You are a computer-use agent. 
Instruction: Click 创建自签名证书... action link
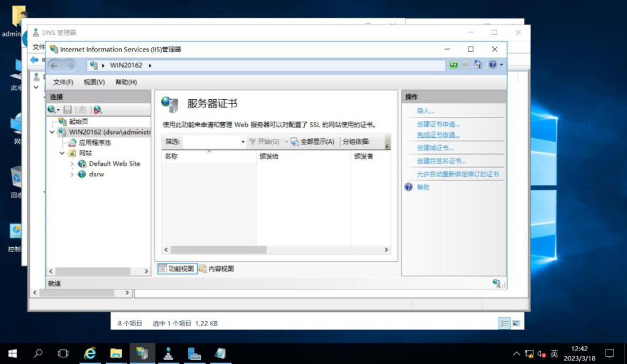(441, 161)
